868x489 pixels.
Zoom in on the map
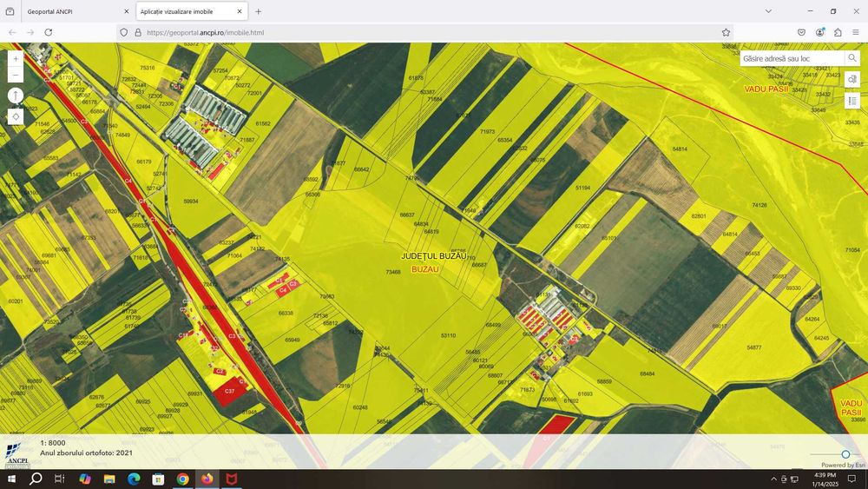coord(16,59)
